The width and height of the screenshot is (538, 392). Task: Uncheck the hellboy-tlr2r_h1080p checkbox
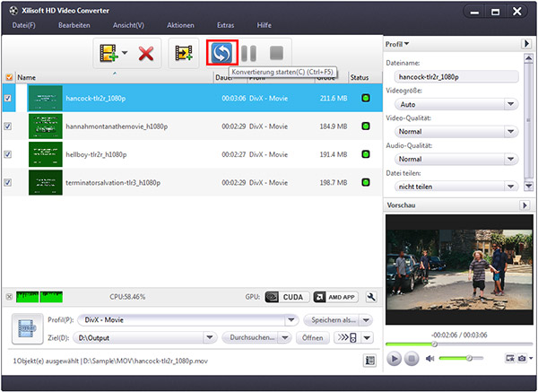7,154
